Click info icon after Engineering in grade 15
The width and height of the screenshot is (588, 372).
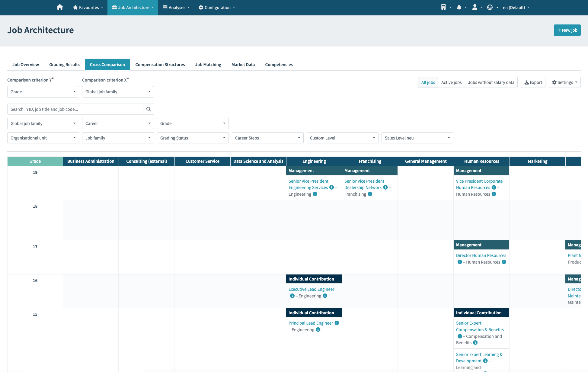tap(318, 330)
